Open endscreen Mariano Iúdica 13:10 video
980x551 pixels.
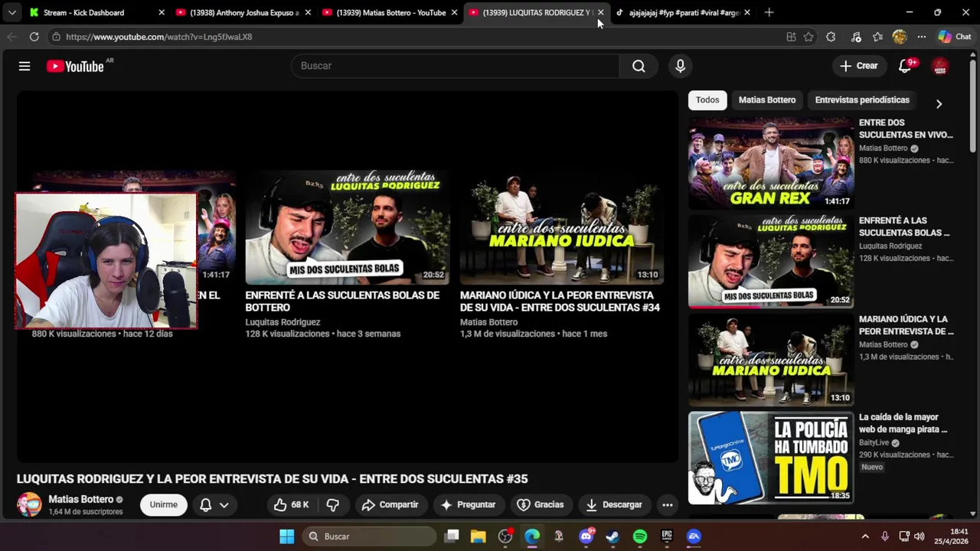coord(562,227)
